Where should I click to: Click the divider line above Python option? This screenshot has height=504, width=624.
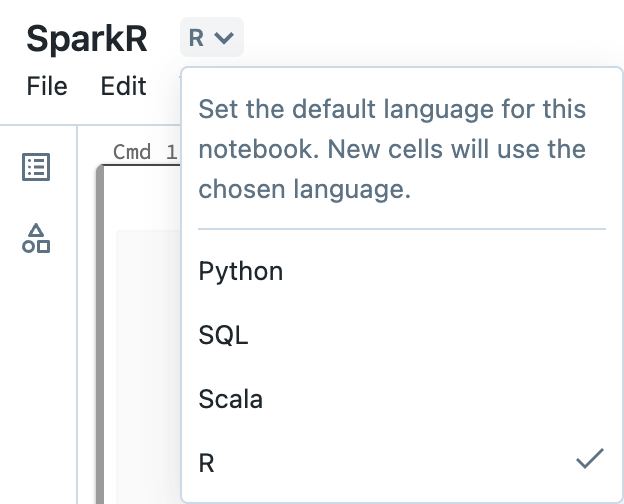pos(402,229)
